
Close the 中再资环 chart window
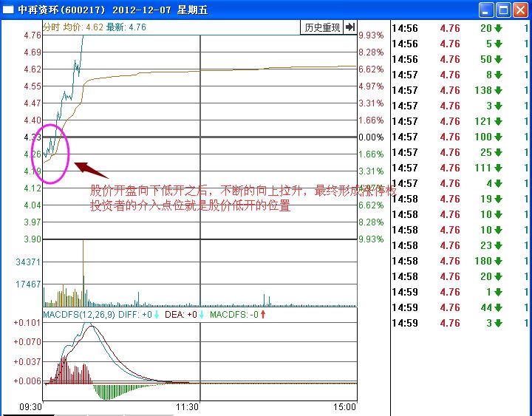(521, 10)
